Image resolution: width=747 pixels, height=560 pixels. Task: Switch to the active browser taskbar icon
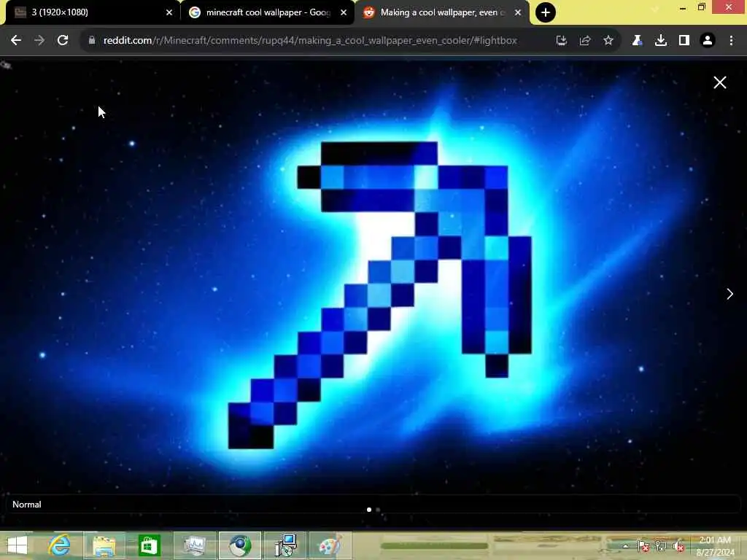[x=239, y=545]
